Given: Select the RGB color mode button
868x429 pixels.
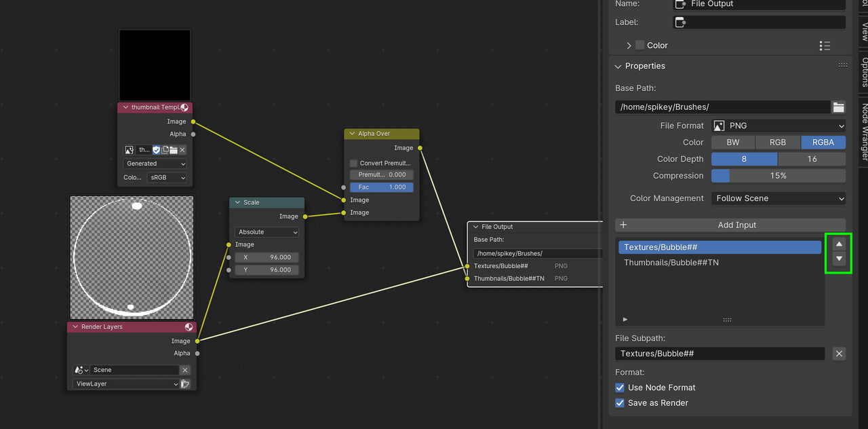Looking at the screenshot, I should [x=778, y=143].
